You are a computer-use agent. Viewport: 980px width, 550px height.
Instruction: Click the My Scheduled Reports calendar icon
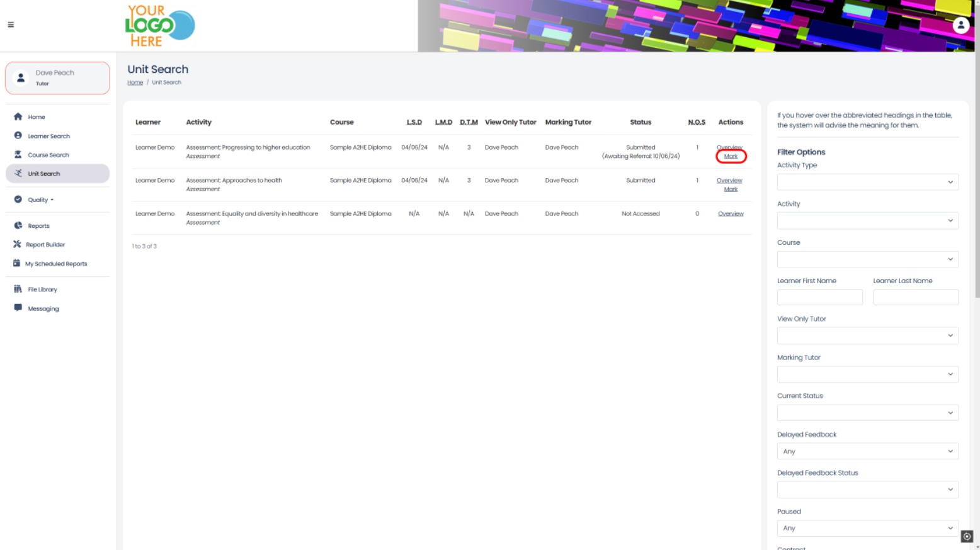[x=16, y=263]
